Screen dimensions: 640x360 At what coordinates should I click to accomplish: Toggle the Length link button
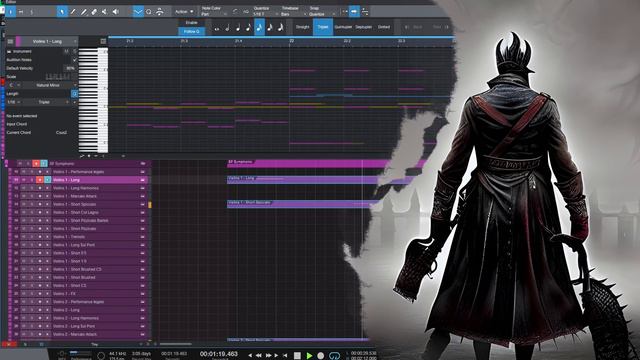(74, 94)
